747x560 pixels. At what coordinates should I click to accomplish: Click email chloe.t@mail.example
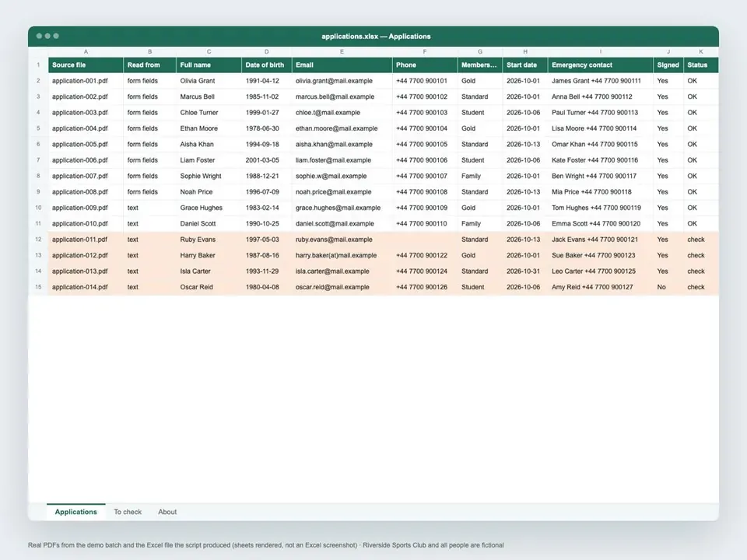tap(342, 112)
